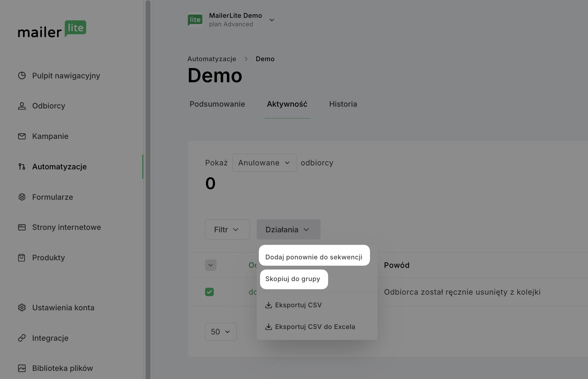Click the Biblioteka plików image icon

[x=22, y=368]
